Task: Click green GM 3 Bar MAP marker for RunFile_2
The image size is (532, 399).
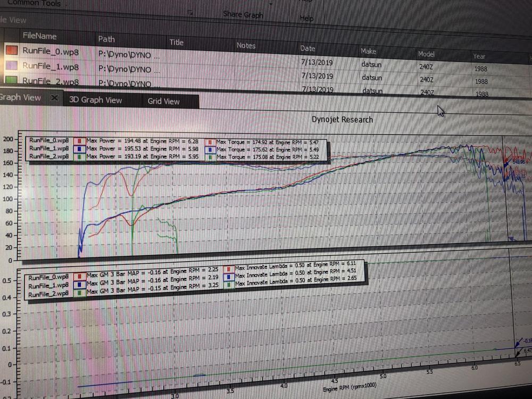Action: (x=79, y=293)
